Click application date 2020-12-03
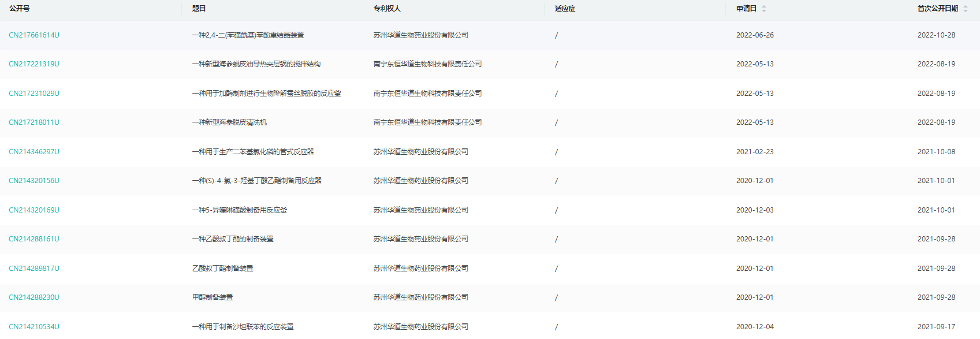The image size is (980, 339). 755,210
